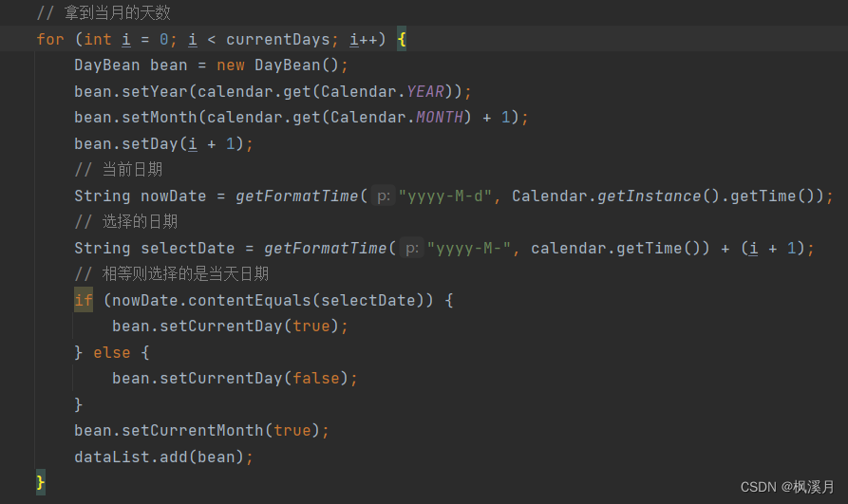Image resolution: width=848 pixels, height=504 pixels.
Task: Click 'setCurrentDay(true)' statement
Action: point(230,327)
